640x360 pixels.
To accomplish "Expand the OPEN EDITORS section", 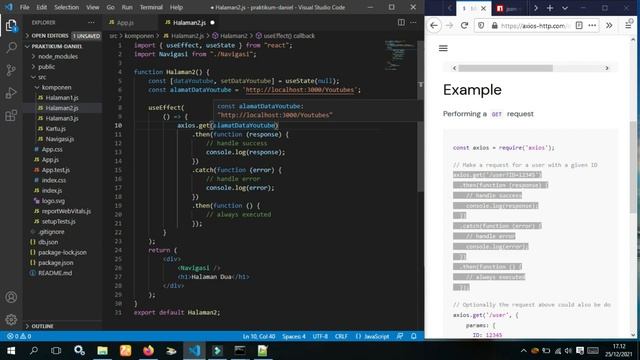I will click(63, 36).
